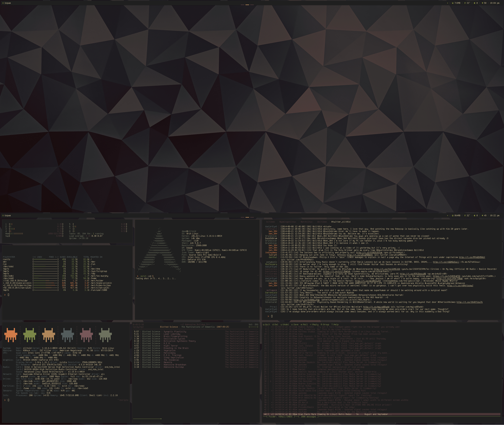Open the https://t.co/cl17j5mD4k link
Image resolution: width=504 pixels, height=425 pixels.
pyautogui.click(x=337, y=272)
